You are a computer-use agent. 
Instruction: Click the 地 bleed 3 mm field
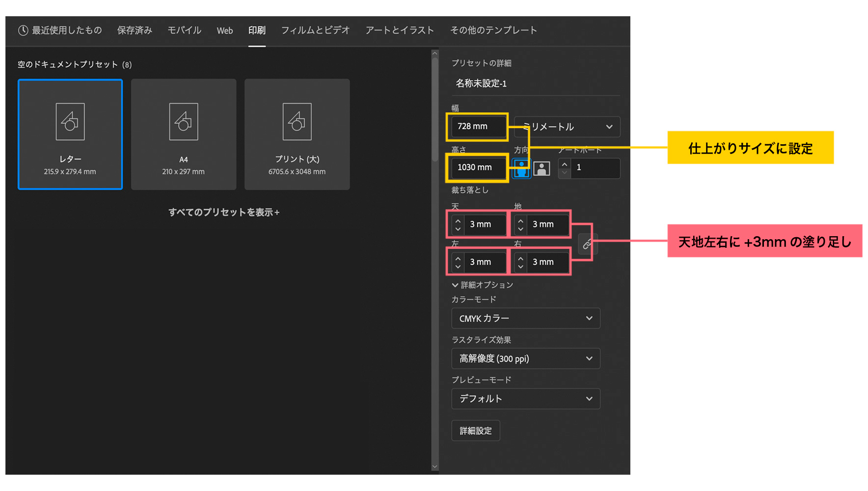(547, 224)
